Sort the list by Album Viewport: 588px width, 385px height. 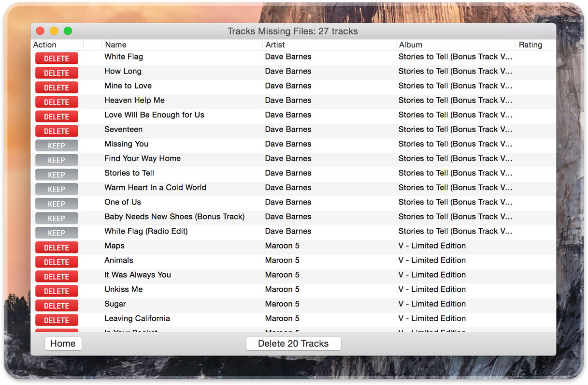(410, 44)
